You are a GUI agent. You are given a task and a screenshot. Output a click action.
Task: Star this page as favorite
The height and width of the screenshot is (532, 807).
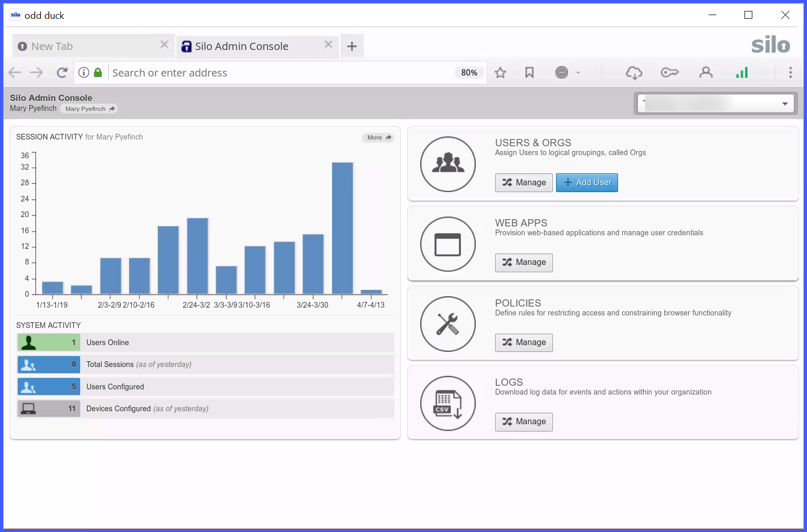tap(500, 72)
